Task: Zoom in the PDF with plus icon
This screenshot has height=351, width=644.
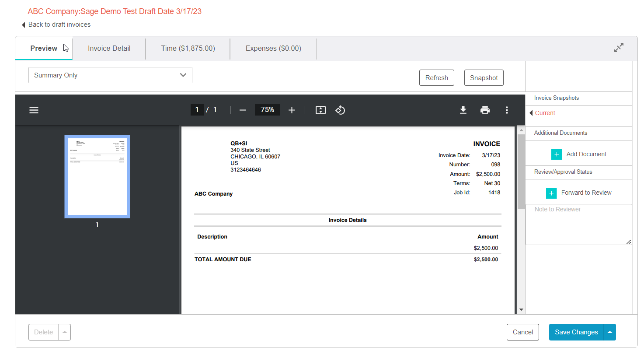Action: [x=292, y=110]
